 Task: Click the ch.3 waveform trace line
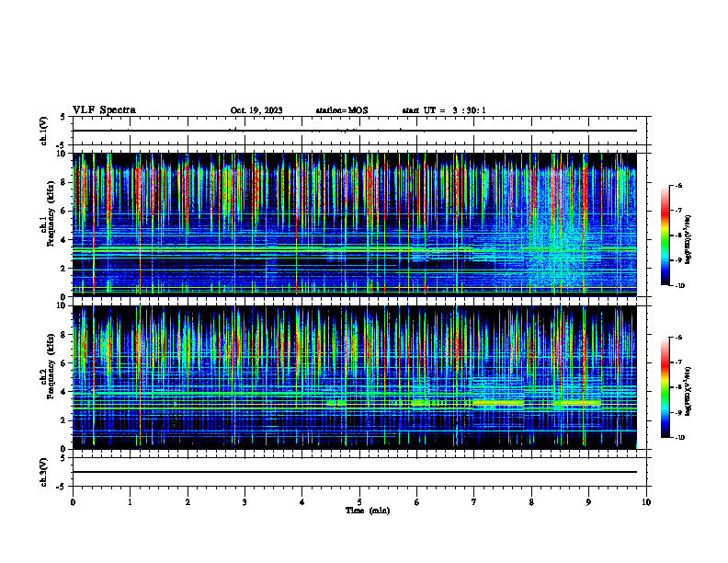(354, 472)
